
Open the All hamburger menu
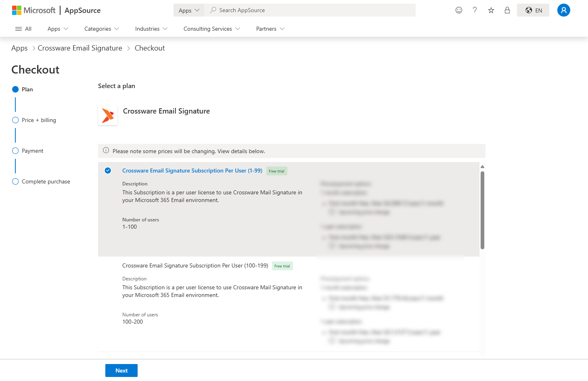[23, 29]
